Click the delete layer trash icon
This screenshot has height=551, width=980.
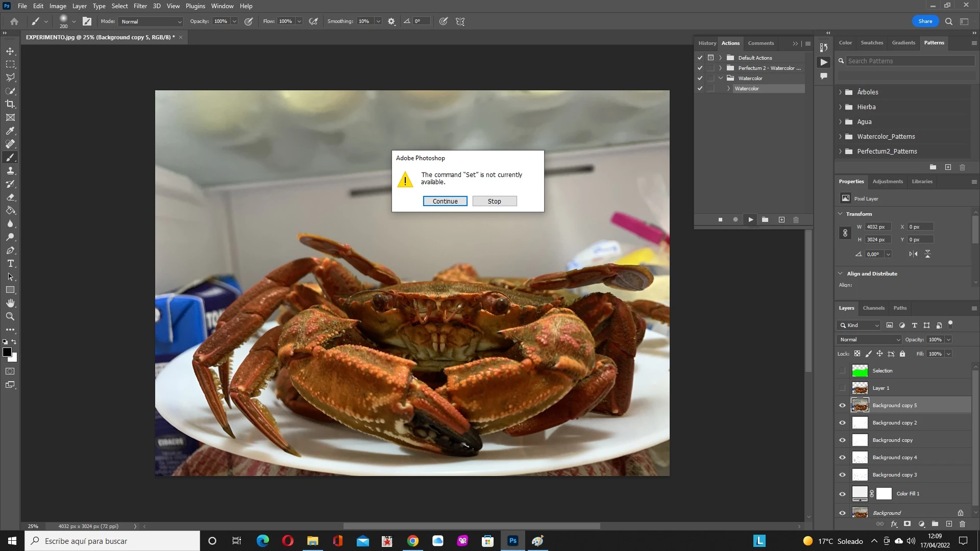tap(962, 524)
